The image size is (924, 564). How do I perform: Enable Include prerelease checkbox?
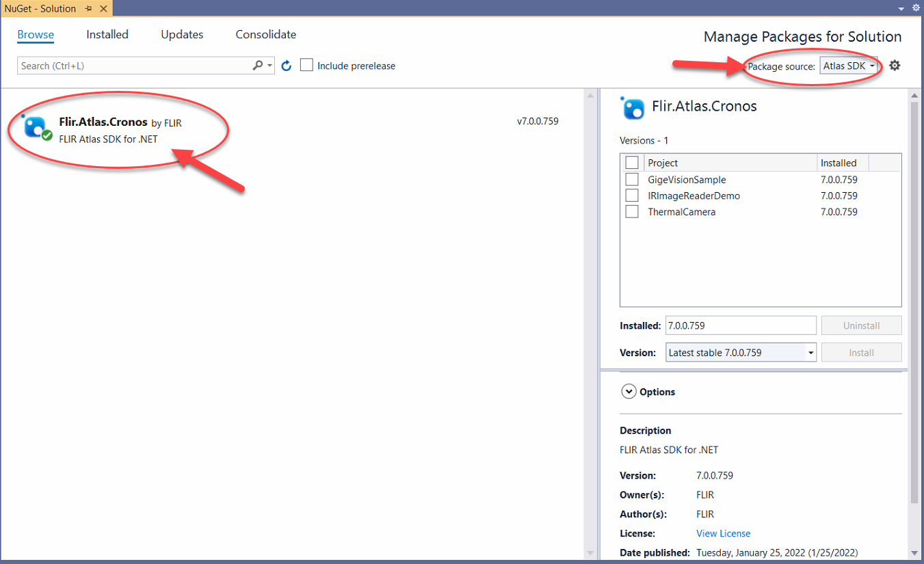307,66
